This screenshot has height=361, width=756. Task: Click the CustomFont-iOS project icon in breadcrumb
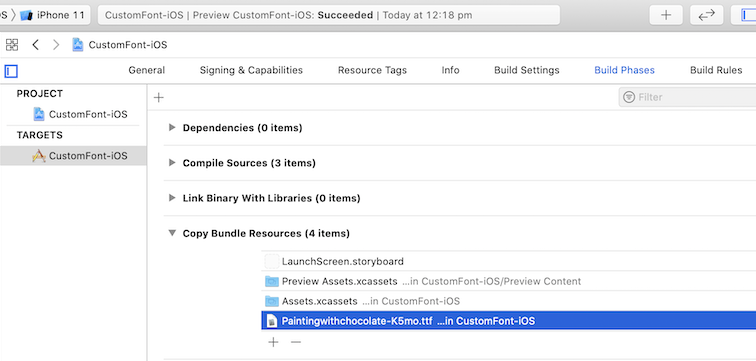pos(78,45)
